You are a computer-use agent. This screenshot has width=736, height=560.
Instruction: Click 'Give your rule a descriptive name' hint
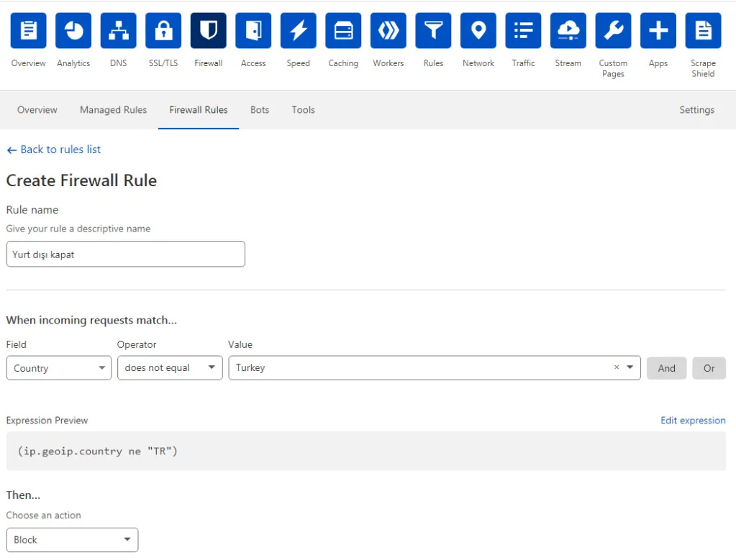tap(78, 229)
